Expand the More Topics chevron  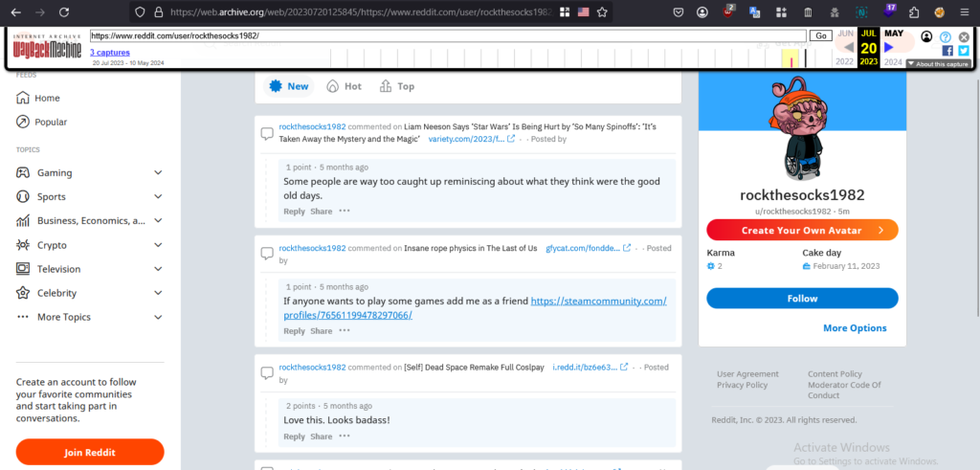(x=158, y=317)
